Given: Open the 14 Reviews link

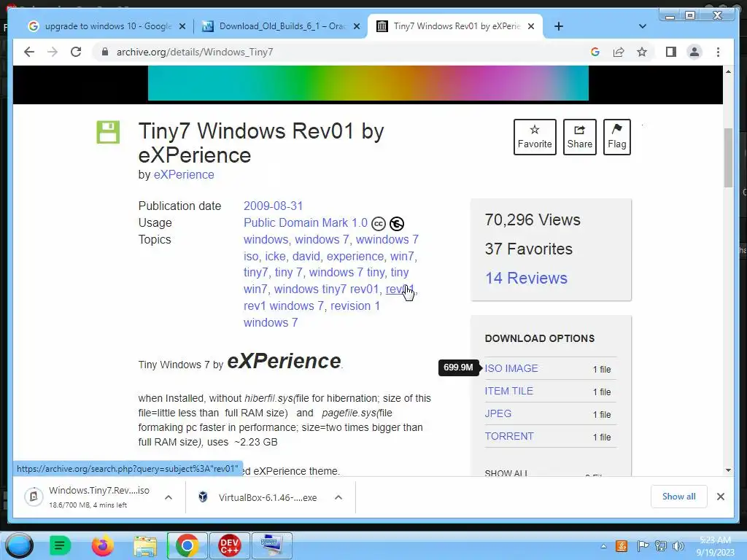Looking at the screenshot, I should (x=526, y=278).
